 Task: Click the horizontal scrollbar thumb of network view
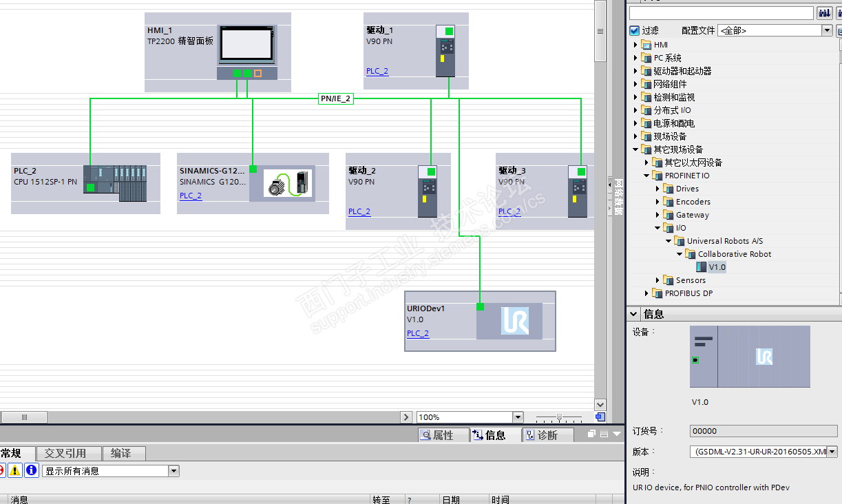24,417
